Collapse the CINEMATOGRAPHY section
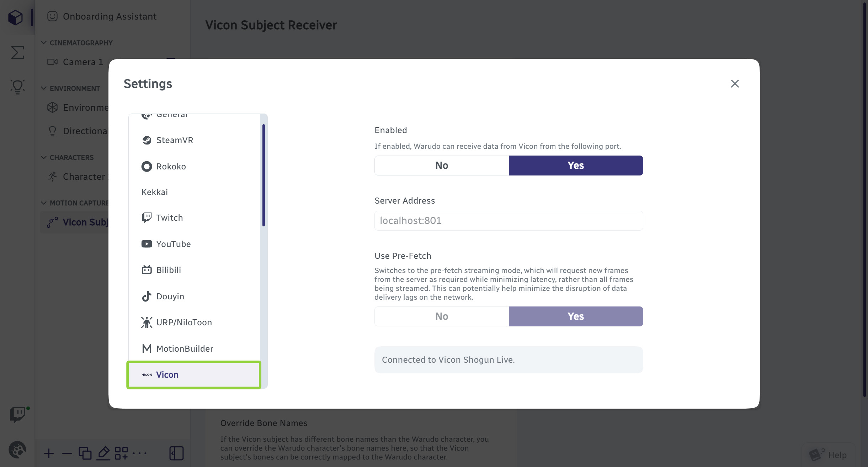The width and height of the screenshot is (868, 467). (44, 43)
